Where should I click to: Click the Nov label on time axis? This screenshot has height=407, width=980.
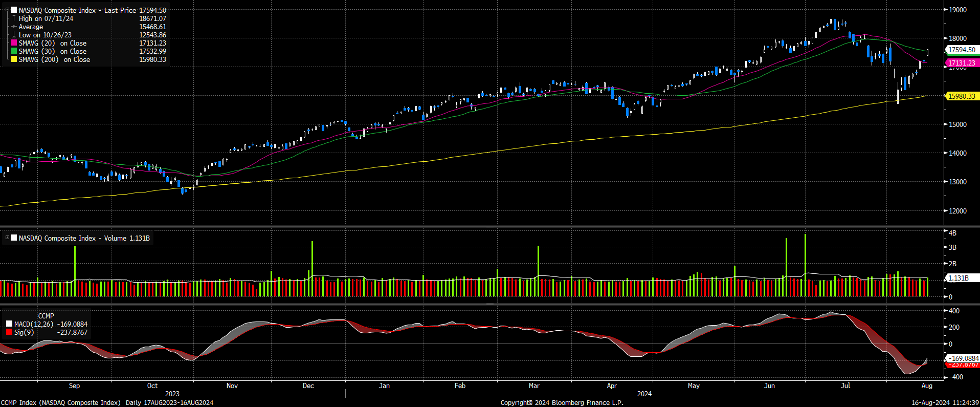click(232, 385)
